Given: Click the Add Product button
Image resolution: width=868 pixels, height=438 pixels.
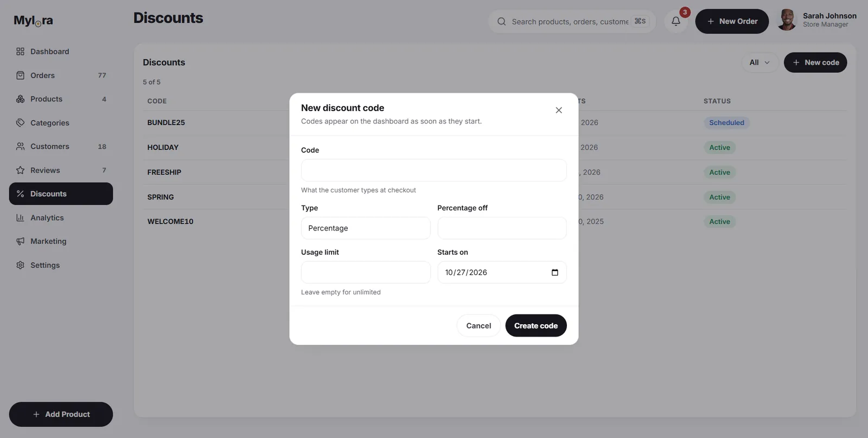Looking at the screenshot, I should click(61, 414).
